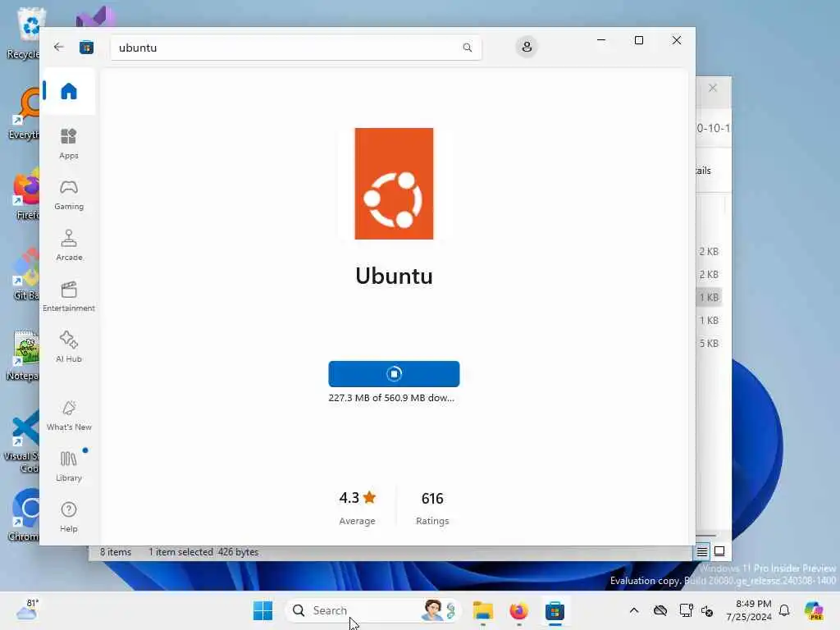Select the Everything desktop shortcut

(25, 113)
